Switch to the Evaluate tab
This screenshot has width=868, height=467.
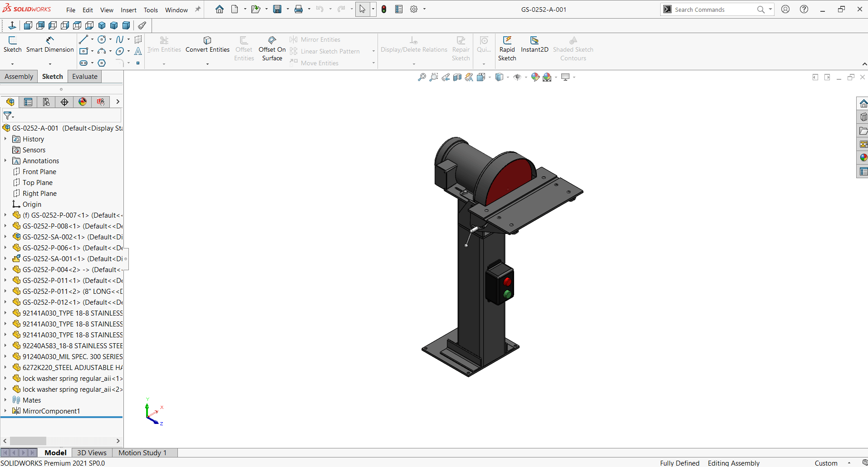coord(85,77)
